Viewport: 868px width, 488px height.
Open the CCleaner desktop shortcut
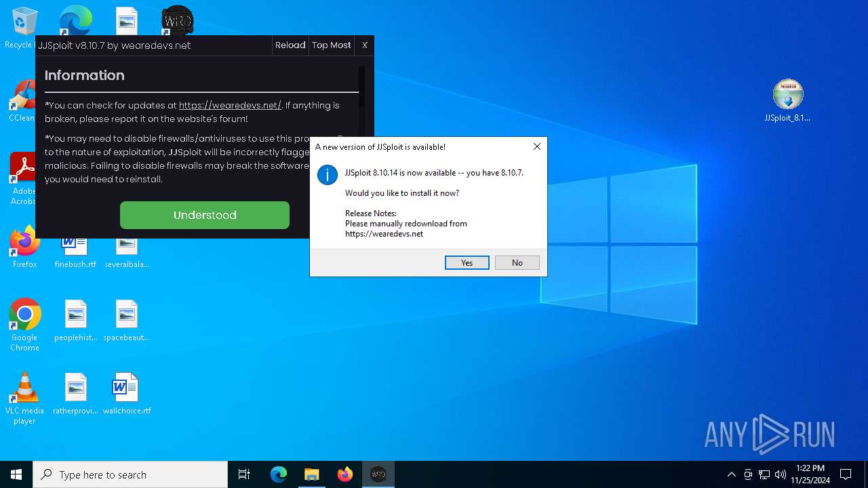pyautogui.click(x=22, y=102)
